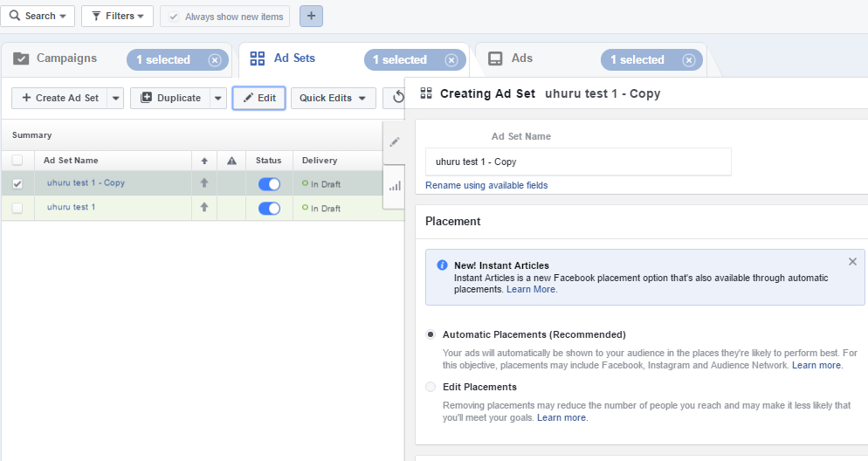
Task: Expand the Duplicate dropdown arrow
Action: (218, 98)
